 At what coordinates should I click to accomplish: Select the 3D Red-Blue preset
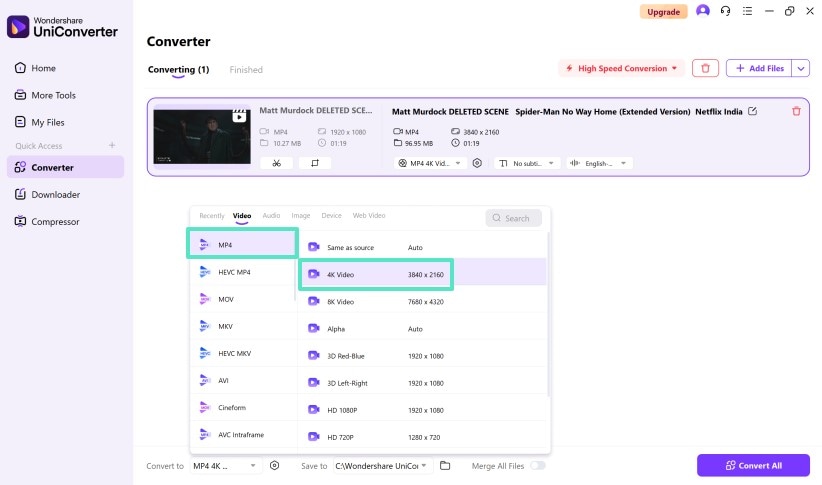(422, 356)
